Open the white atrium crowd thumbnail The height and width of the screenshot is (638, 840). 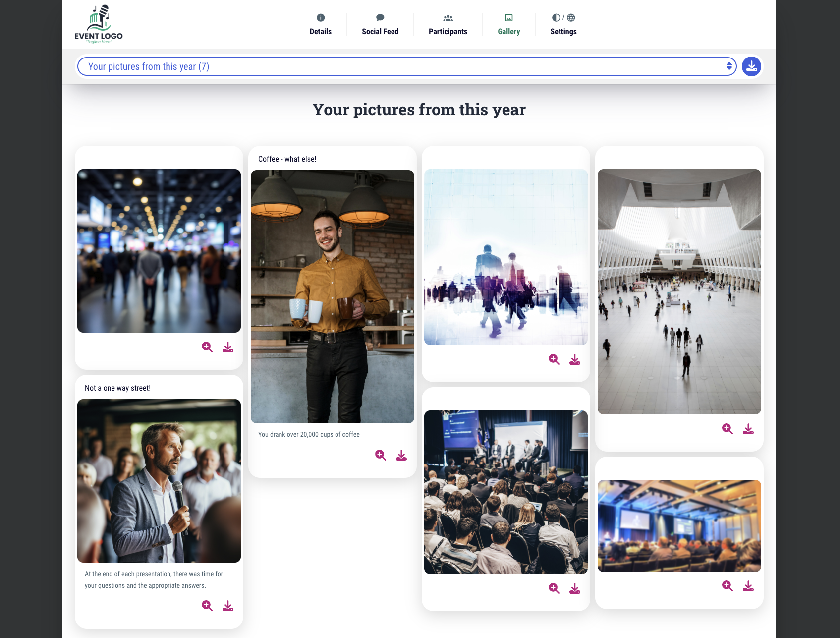(x=679, y=291)
